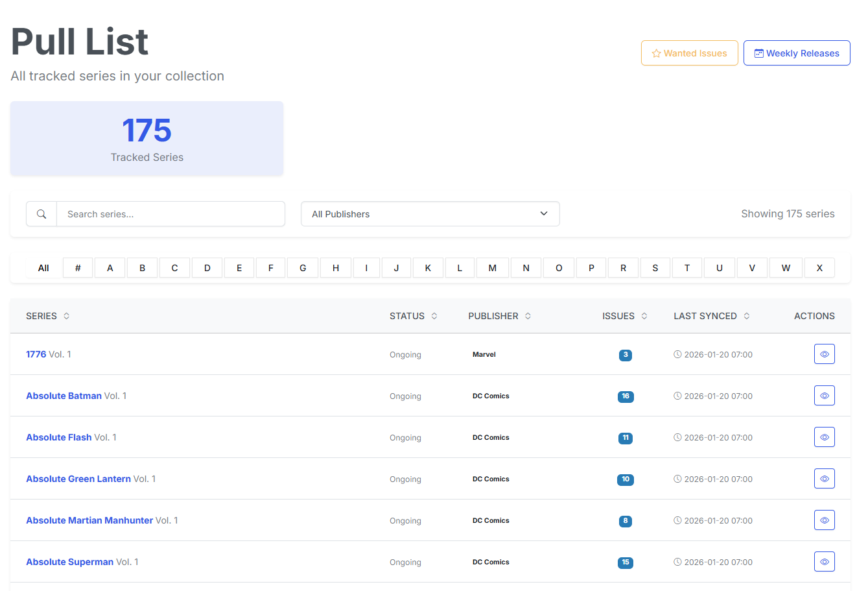This screenshot has height=591, width=868.
Task: Click the eye icon for Absolute Martian Manhunter
Action: 824,520
